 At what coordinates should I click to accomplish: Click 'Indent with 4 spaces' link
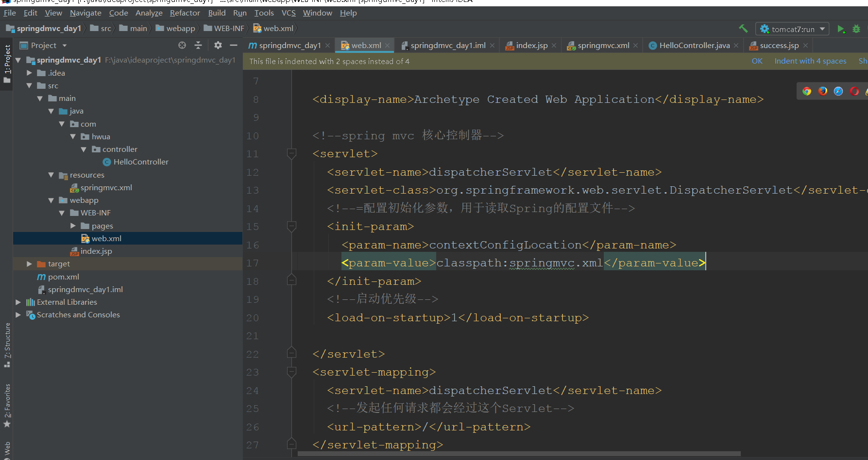tap(810, 61)
